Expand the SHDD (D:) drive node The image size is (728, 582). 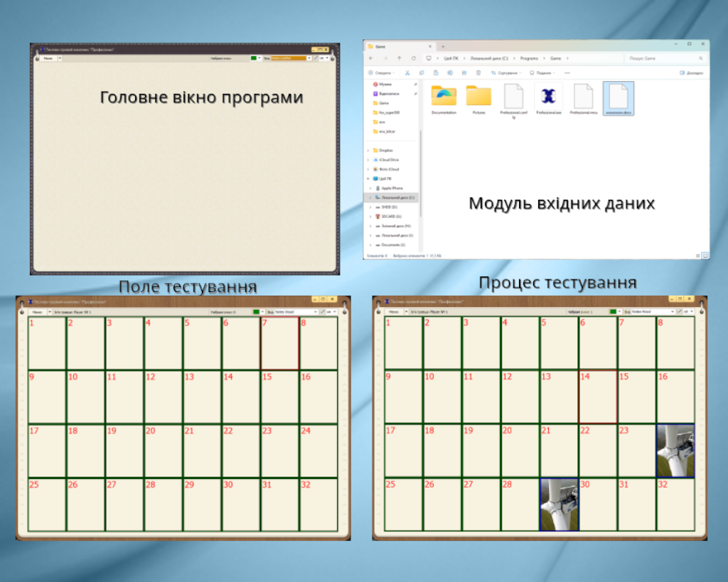(x=370, y=207)
